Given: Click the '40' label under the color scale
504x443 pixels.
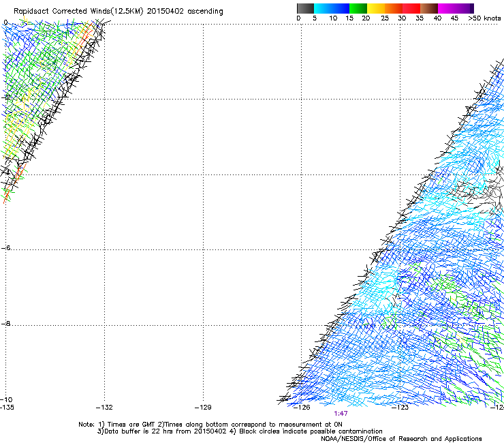Looking at the screenshot, I should click(x=437, y=18).
